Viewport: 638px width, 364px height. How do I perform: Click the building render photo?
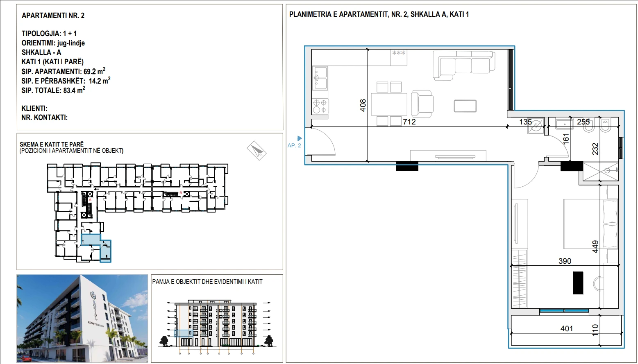point(82,319)
